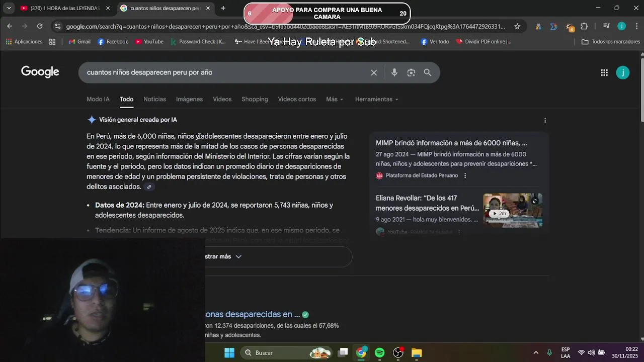Switch to the YouTube '1 HORA de las LEYENDAS' tab

pos(65,8)
